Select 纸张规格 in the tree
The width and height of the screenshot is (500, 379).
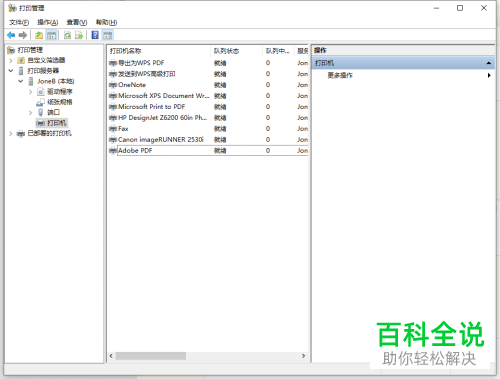coord(59,102)
